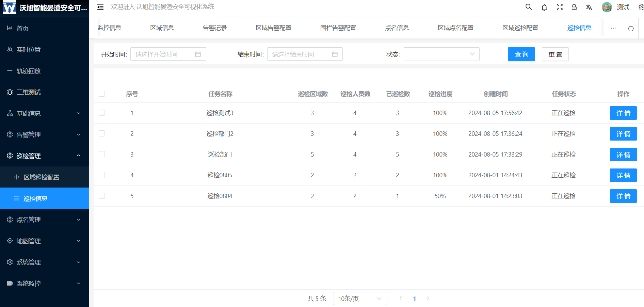The width and height of the screenshot is (644, 307).
Task: Open 详情 for the 巡检0804 task
Action: pyautogui.click(x=623, y=196)
